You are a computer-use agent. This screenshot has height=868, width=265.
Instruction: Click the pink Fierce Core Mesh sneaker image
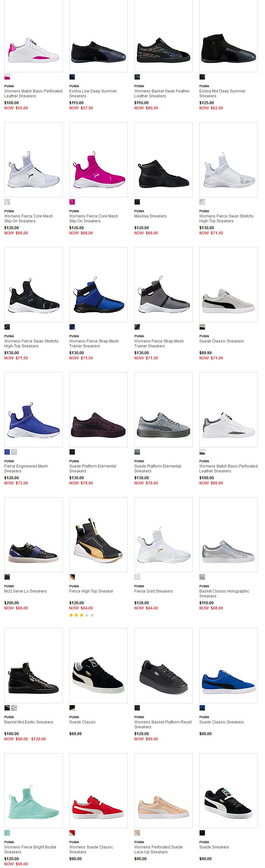point(98,160)
